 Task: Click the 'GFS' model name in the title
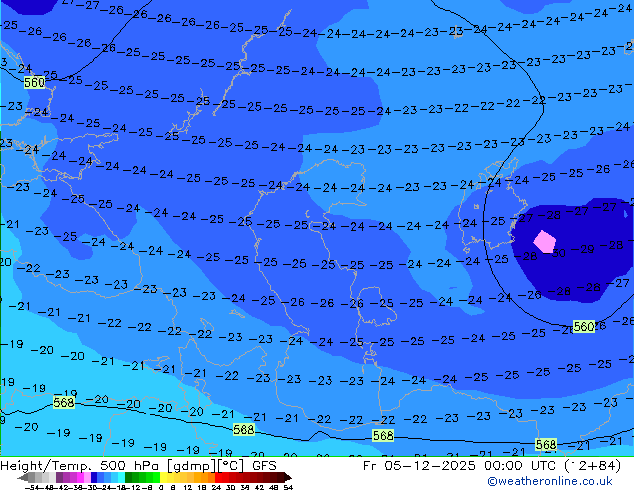pyautogui.click(x=264, y=466)
